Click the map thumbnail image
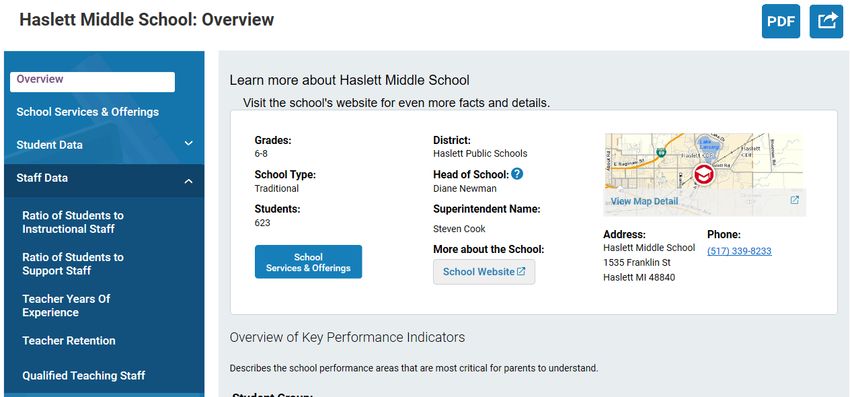The width and height of the screenshot is (850, 397). click(x=705, y=175)
